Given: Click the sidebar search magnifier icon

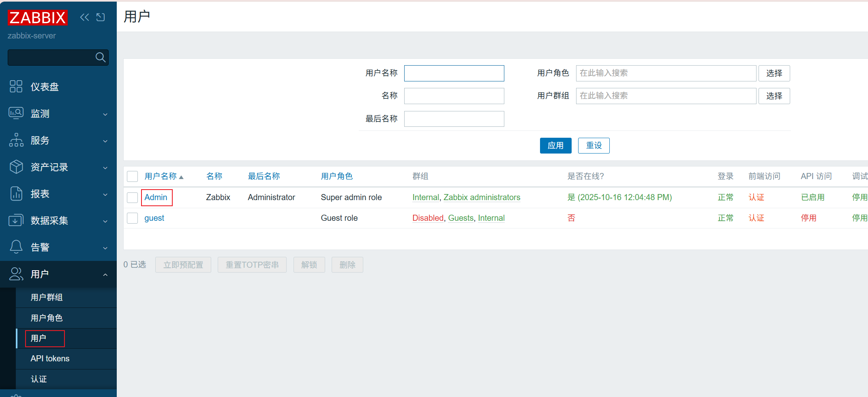Looking at the screenshot, I should pyautogui.click(x=101, y=58).
